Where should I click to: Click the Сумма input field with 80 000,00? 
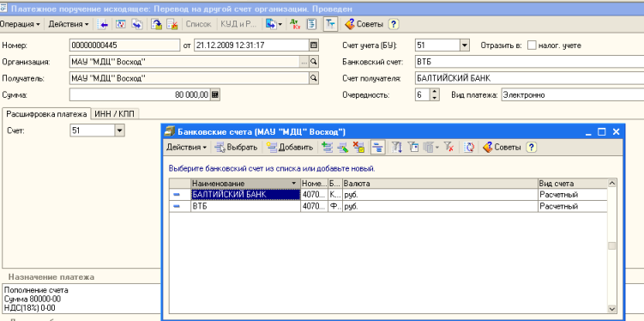(140, 95)
